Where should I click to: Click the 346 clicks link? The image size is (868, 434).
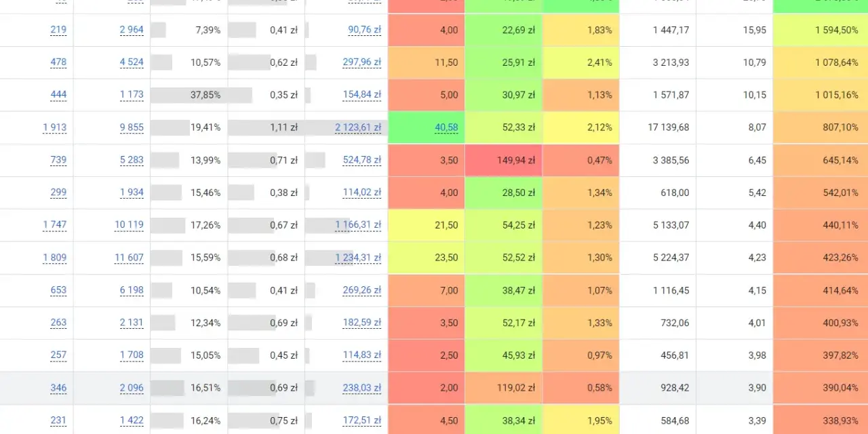click(58, 388)
